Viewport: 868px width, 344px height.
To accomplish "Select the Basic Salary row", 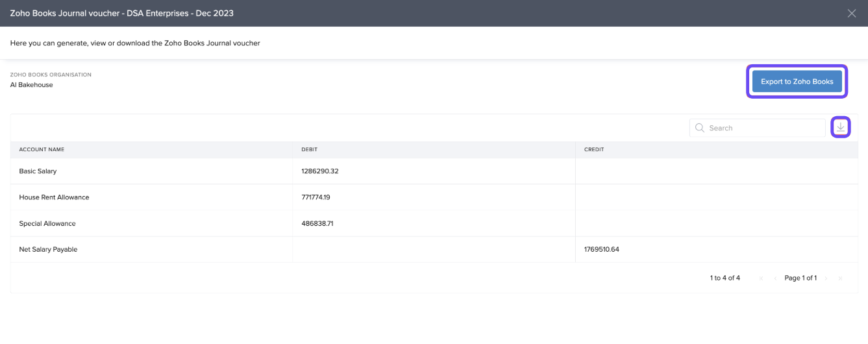I will coord(38,171).
